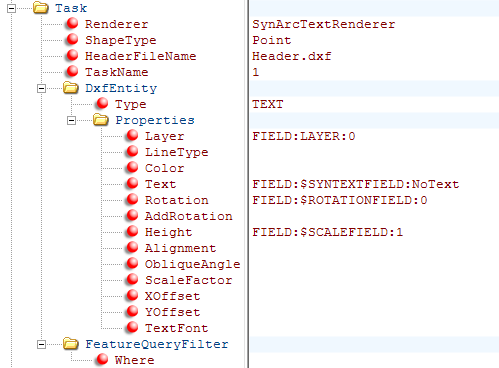Image resolution: width=499 pixels, height=368 pixels.
Task: Click the red ball beside YOffset
Action: tap(132, 312)
